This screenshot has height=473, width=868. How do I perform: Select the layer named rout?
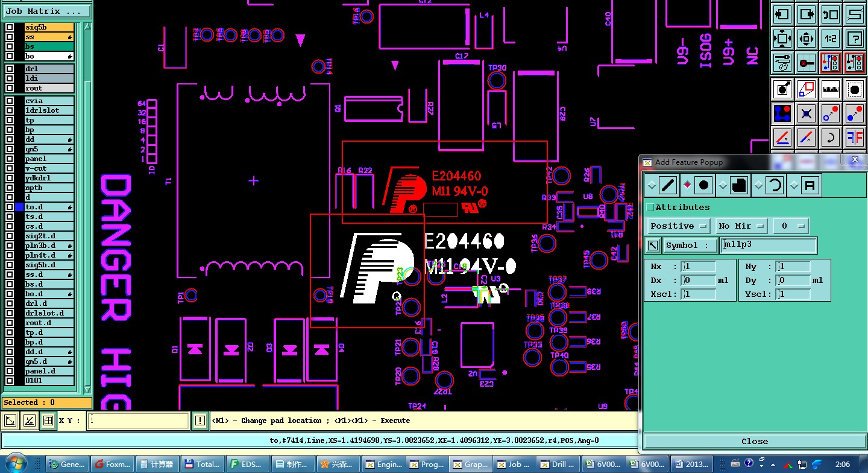[49, 88]
